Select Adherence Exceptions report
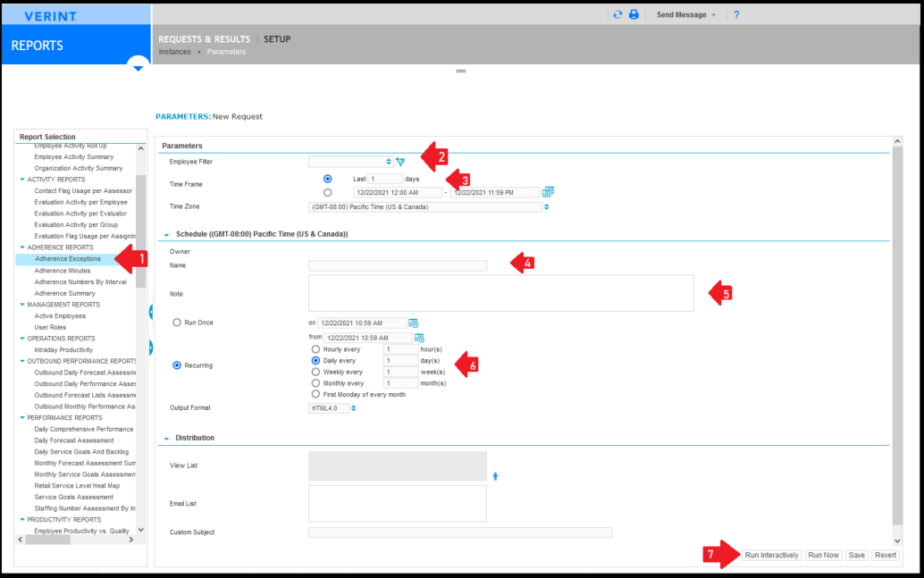This screenshot has height=578, width=924. (x=67, y=259)
